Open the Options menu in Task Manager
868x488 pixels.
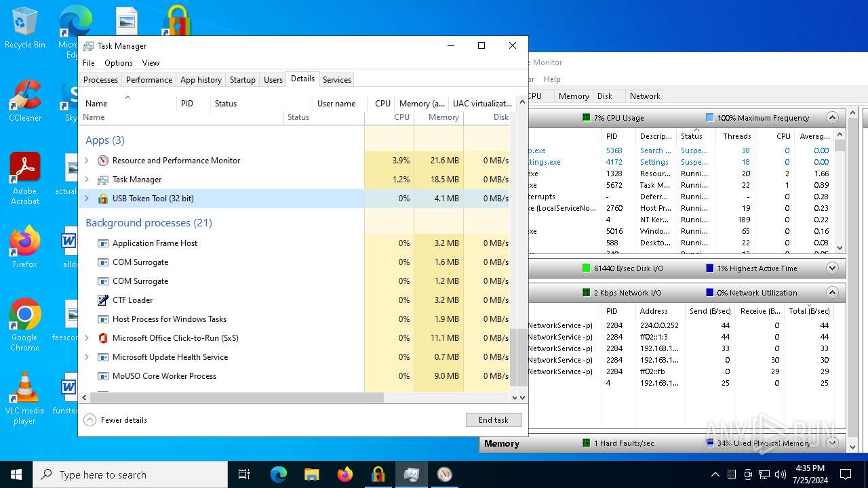click(x=119, y=63)
